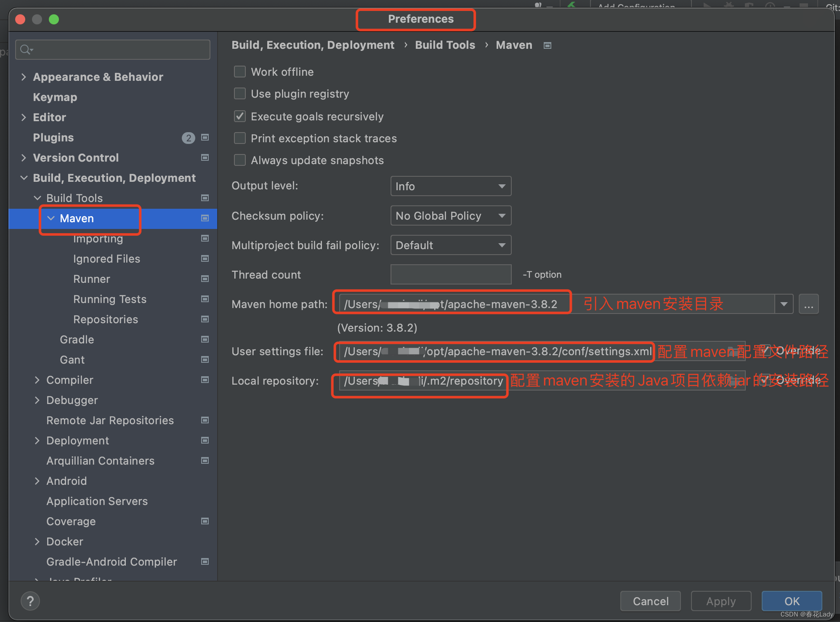The width and height of the screenshot is (840, 622).
Task: Enable Work offline checkbox
Action: coord(240,72)
